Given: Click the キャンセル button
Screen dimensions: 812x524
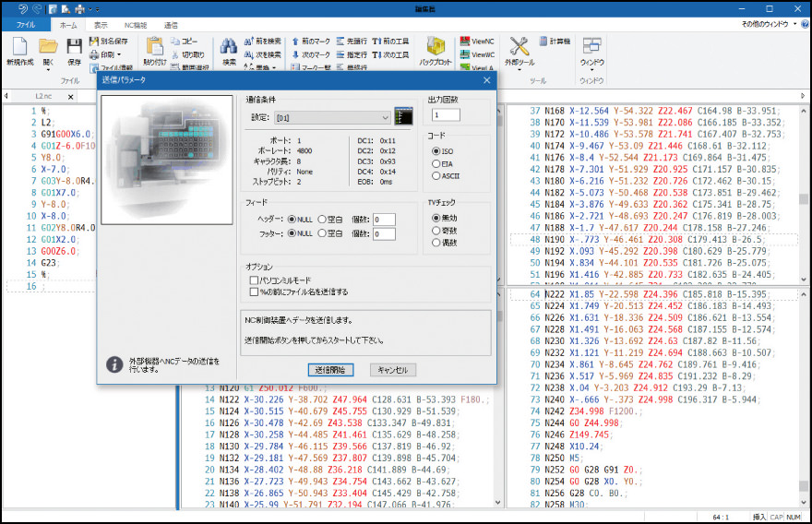Looking at the screenshot, I should (x=393, y=369).
